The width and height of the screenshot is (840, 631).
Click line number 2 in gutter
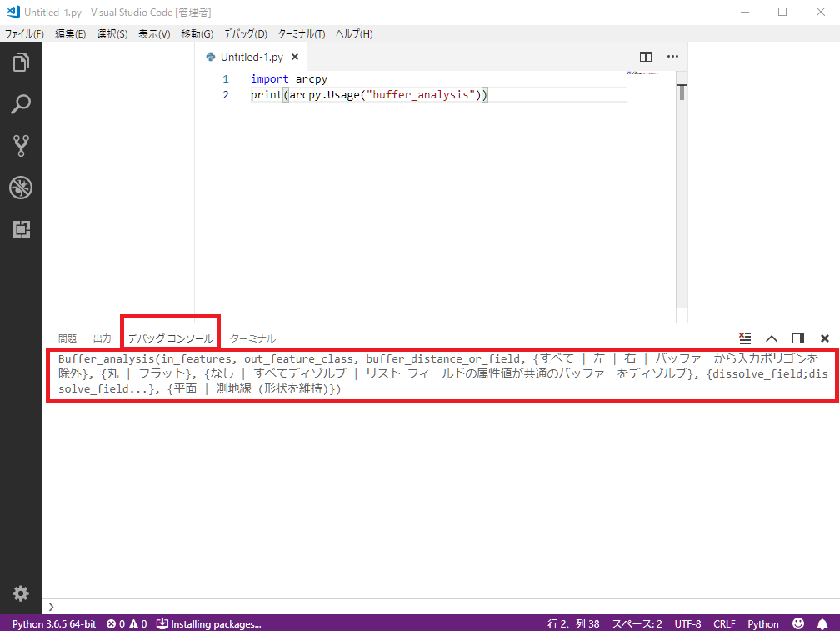226,95
